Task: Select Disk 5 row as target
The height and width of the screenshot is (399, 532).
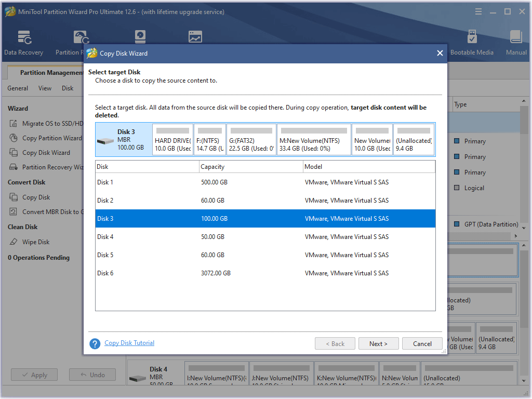Action: pos(265,255)
